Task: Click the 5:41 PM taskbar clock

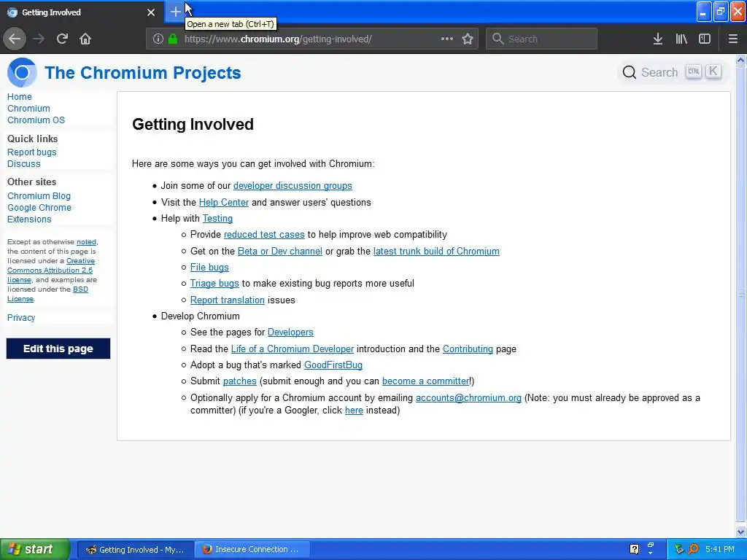Action: pos(720,549)
